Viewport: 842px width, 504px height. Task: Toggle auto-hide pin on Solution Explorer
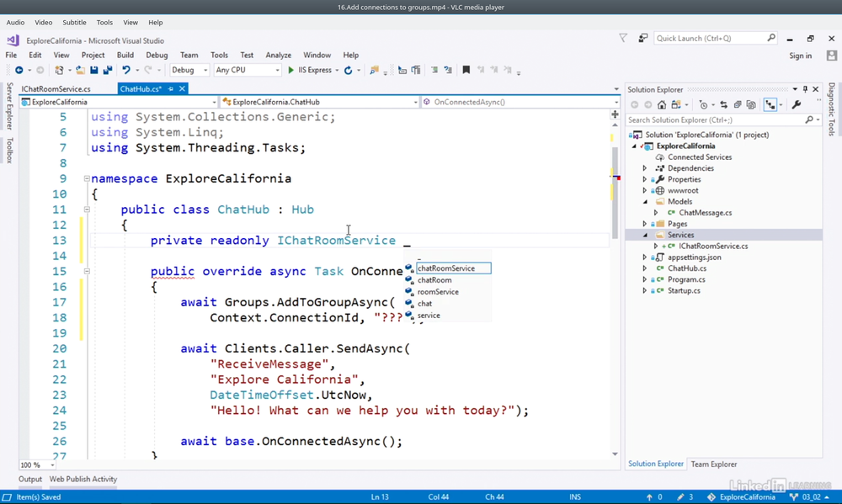[805, 89]
